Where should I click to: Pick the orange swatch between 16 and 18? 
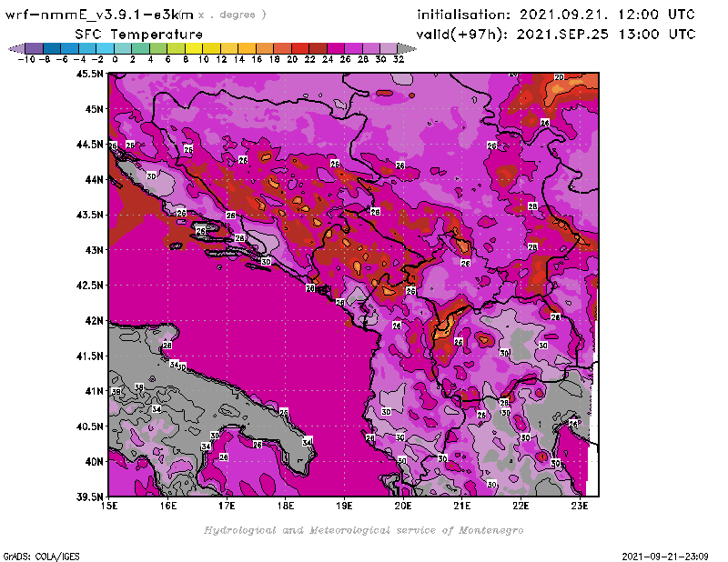click(265, 49)
